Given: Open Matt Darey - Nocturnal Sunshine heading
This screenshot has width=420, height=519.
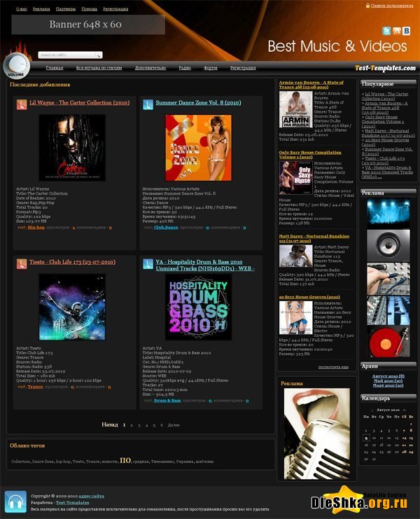Looking at the screenshot, I should 314,238.
